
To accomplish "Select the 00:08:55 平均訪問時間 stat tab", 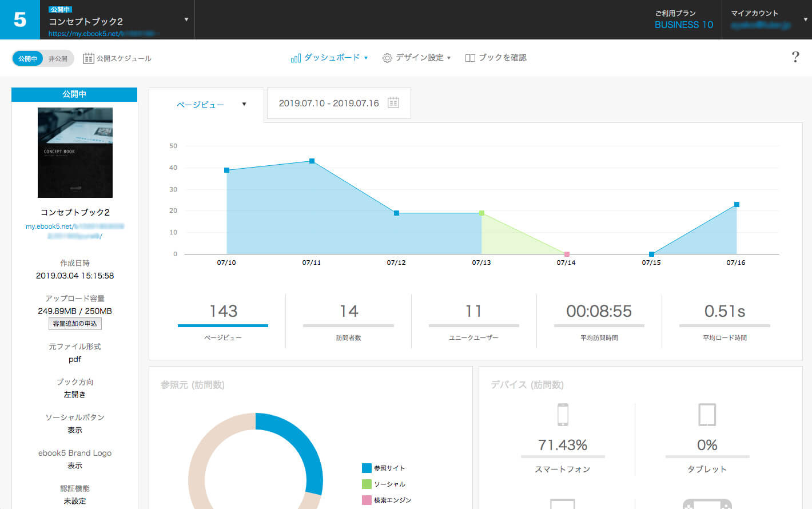I will [599, 321].
